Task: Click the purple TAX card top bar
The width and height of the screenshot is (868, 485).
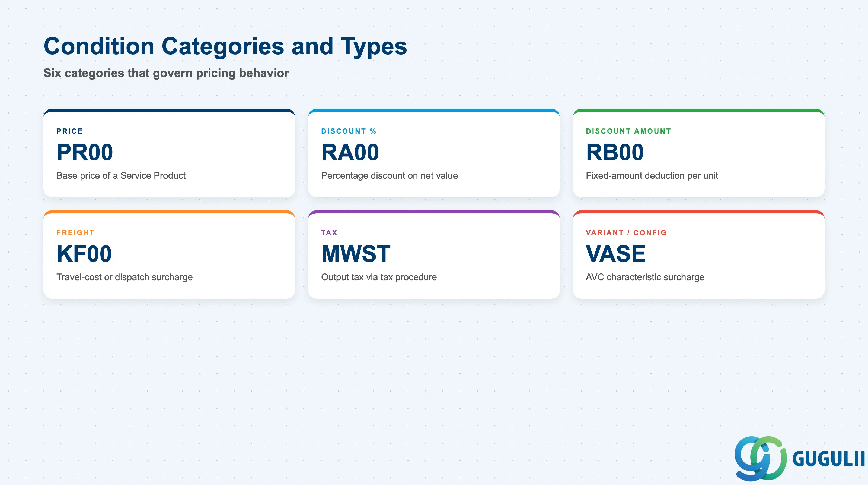Action: (434, 212)
